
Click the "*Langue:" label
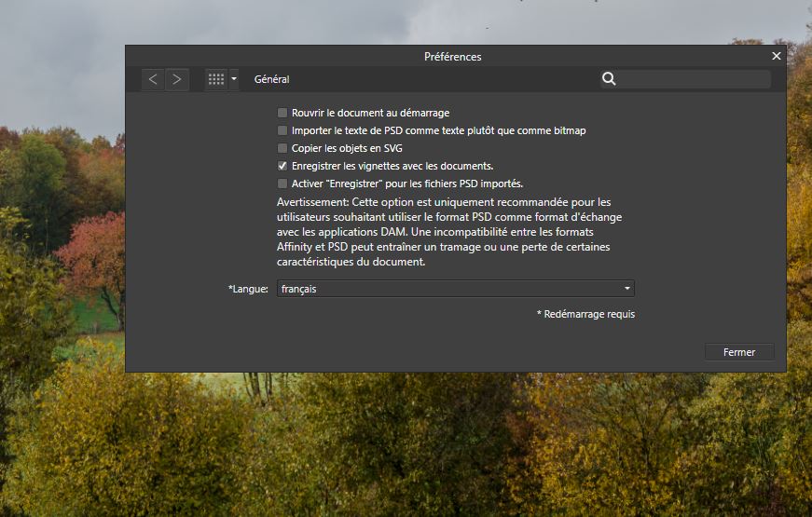pos(248,289)
